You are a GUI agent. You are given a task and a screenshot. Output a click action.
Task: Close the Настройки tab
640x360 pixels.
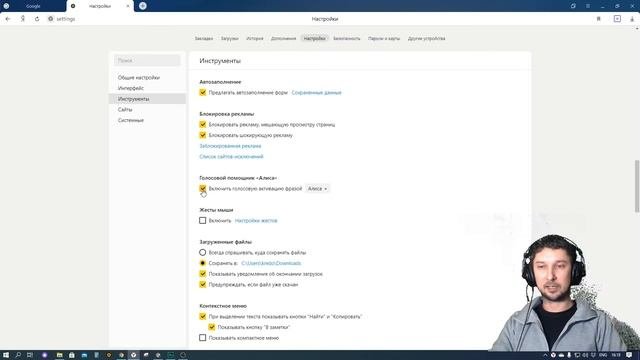point(128,6)
